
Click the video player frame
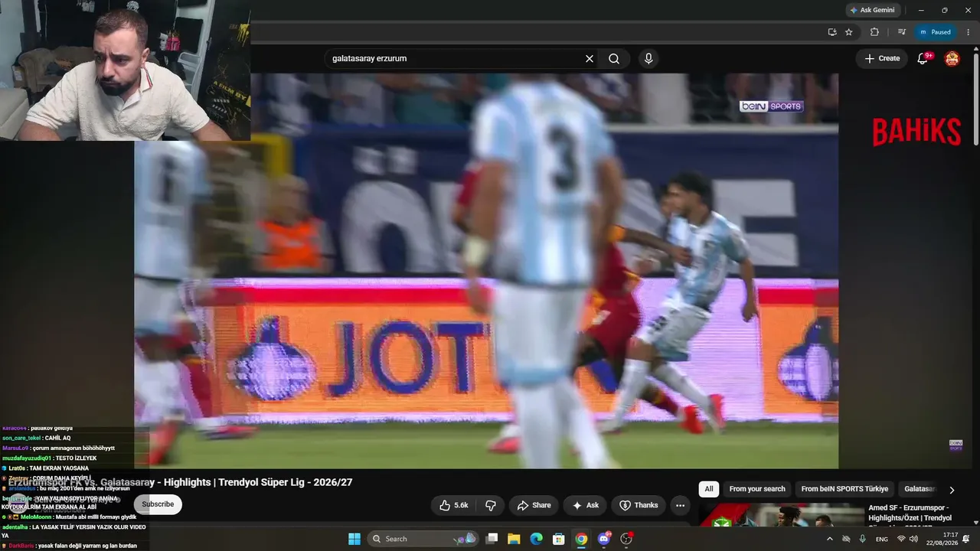click(x=486, y=271)
